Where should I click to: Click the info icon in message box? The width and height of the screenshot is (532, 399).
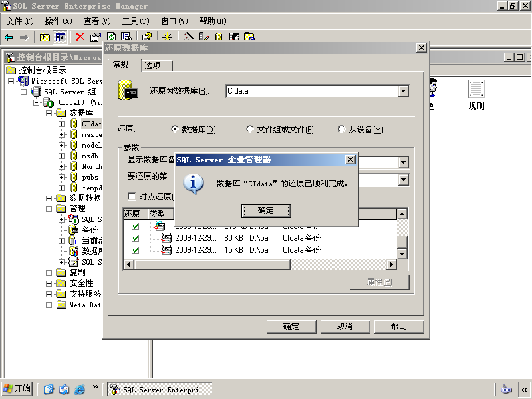(194, 184)
